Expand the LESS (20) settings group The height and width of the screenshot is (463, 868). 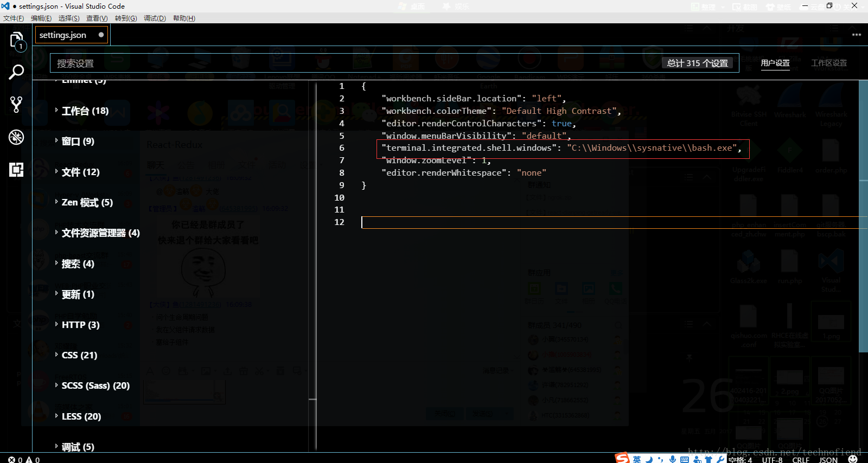pyautogui.click(x=78, y=416)
